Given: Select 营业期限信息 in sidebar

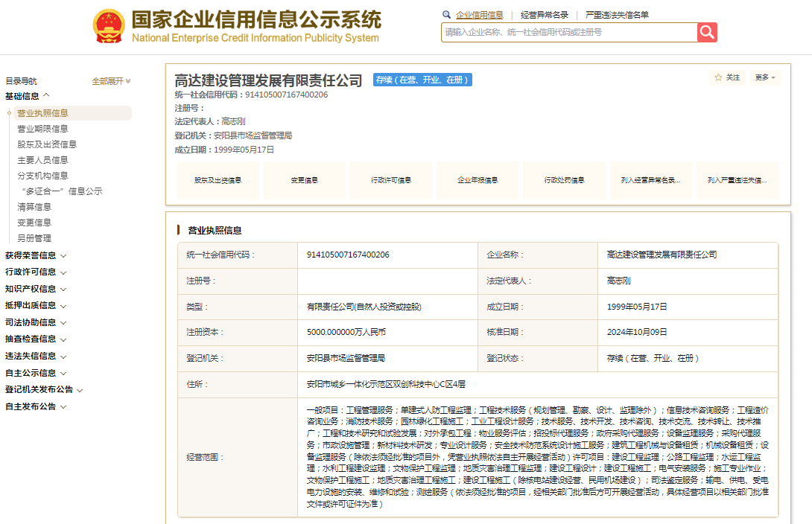Looking at the screenshot, I should pos(42,129).
